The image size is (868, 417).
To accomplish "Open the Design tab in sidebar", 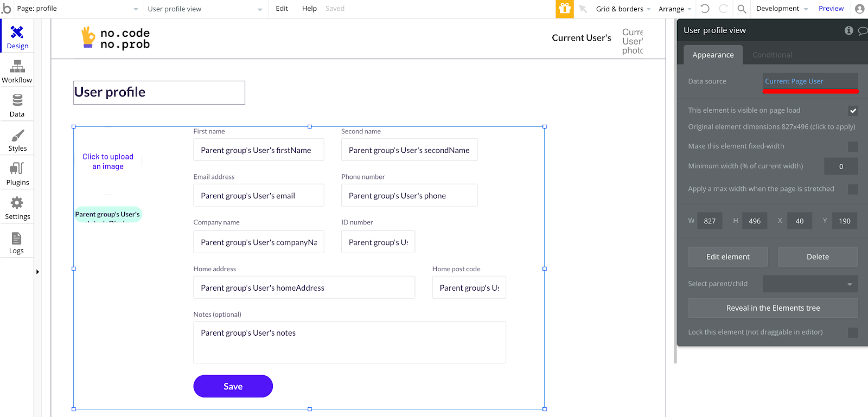I will (17, 36).
